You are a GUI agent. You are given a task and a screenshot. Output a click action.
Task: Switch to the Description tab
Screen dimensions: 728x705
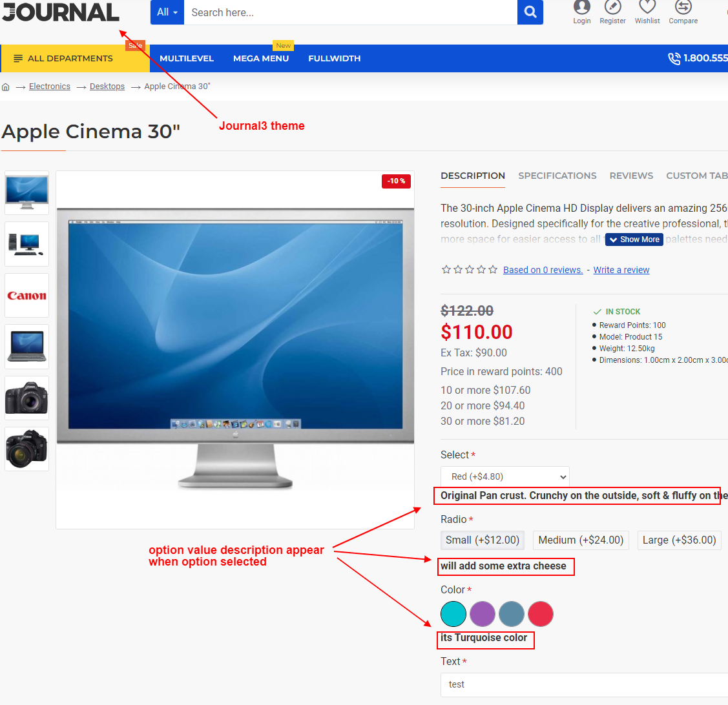[x=473, y=176]
